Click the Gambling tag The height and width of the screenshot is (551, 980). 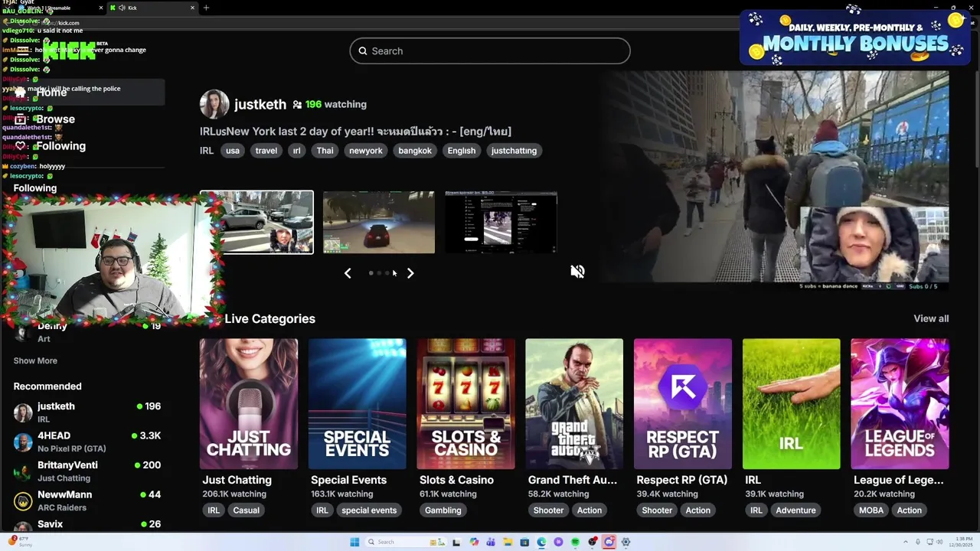point(443,510)
